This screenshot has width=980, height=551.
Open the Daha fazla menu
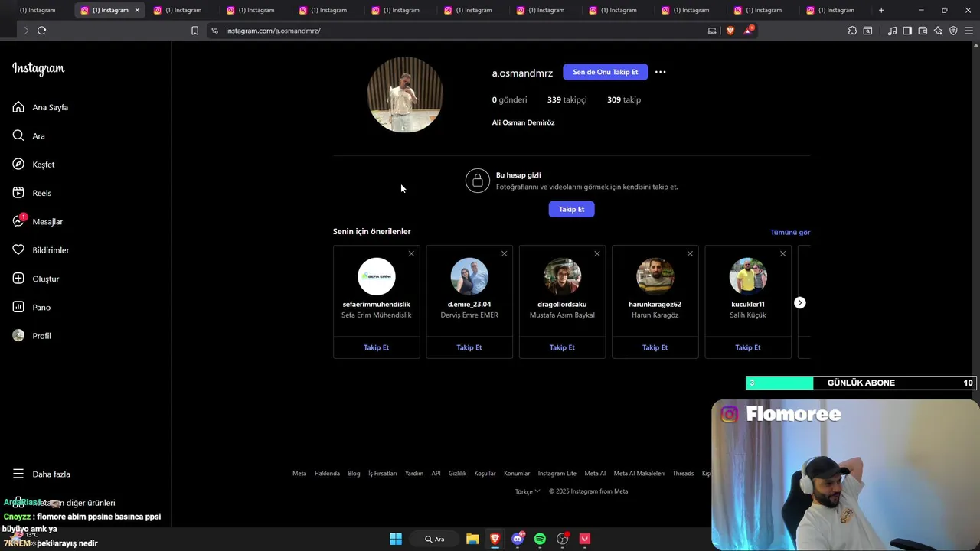point(41,474)
